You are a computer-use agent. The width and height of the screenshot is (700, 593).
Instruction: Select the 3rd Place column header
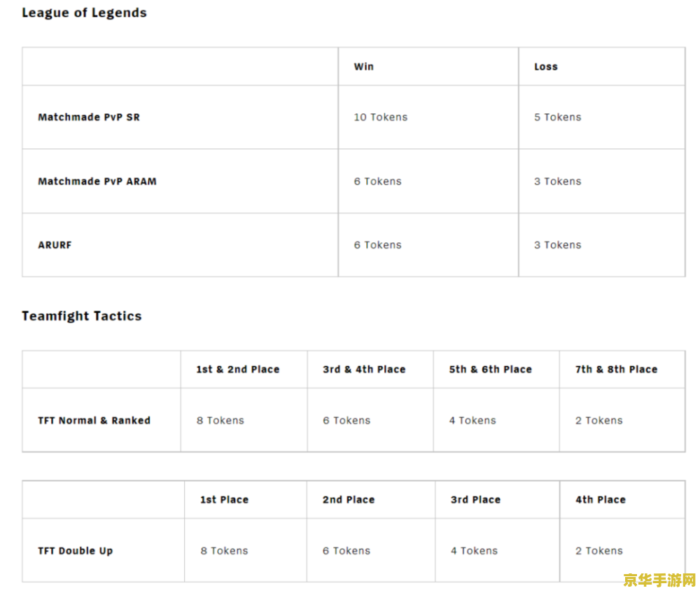point(476,500)
